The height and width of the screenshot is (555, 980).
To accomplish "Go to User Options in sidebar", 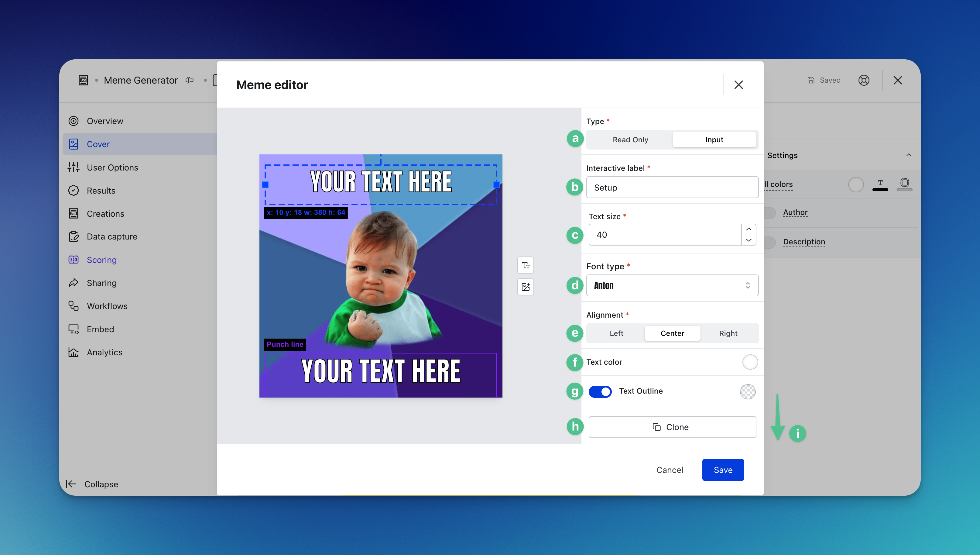I will click(x=112, y=167).
